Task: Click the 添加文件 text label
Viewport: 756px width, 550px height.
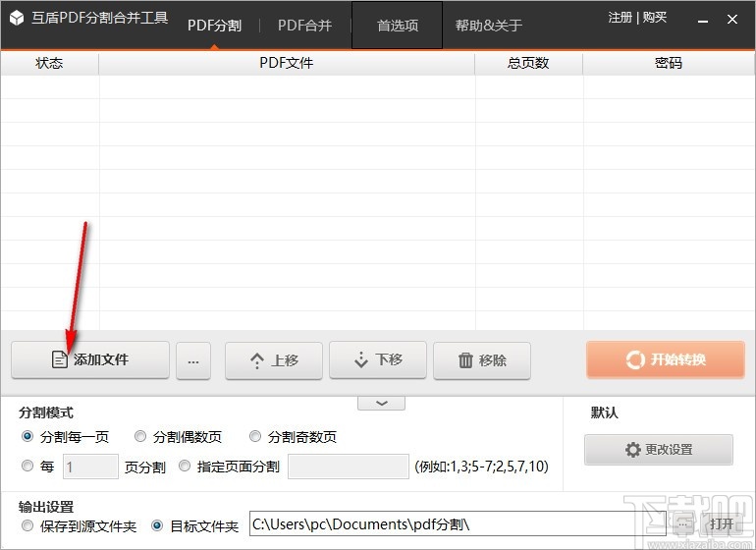Action: [x=101, y=359]
